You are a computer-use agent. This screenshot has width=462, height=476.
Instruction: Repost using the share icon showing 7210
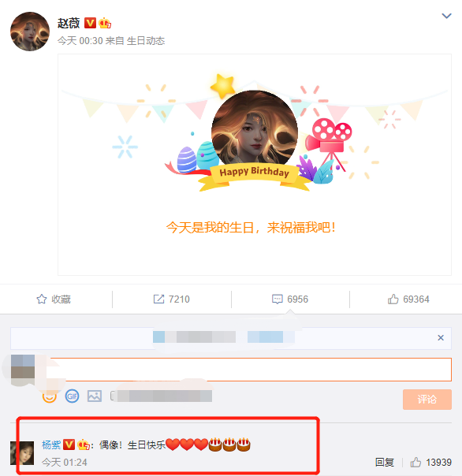click(x=171, y=299)
